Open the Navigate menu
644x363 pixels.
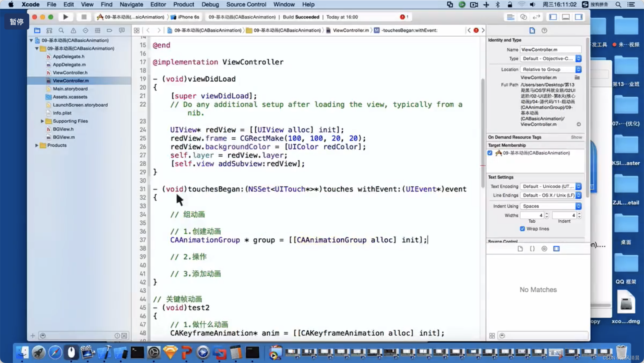131,4
